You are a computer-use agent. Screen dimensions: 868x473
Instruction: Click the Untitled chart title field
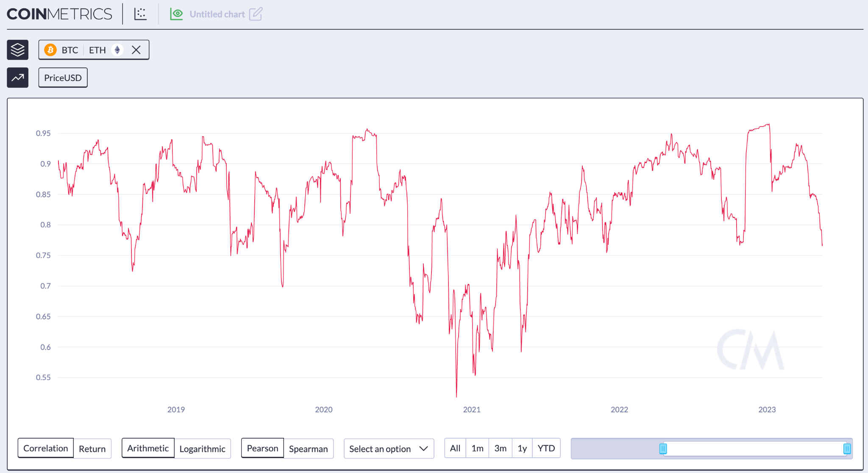click(x=217, y=14)
